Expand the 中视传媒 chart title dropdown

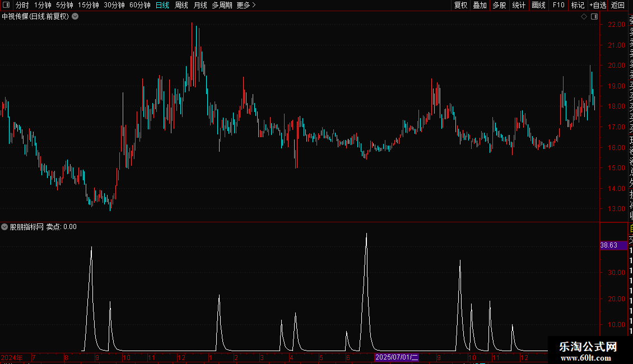tap(75, 16)
